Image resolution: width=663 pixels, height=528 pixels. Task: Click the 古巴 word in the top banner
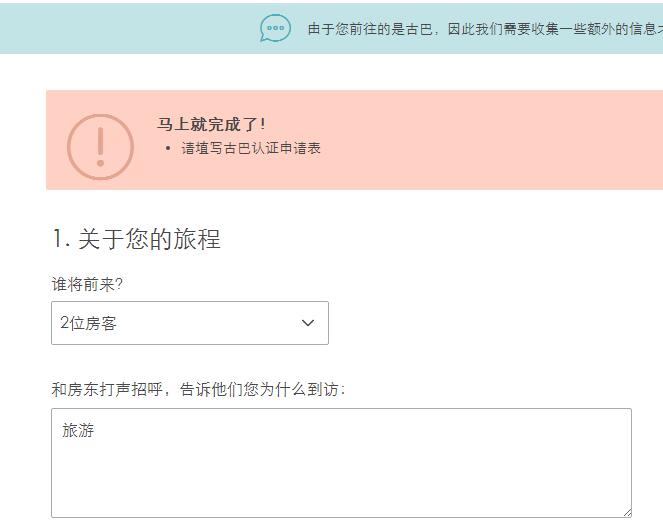(x=419, y=29)
